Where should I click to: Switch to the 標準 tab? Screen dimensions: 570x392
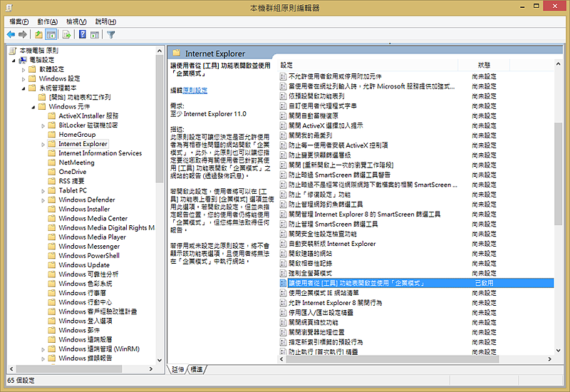click(197, 369)
